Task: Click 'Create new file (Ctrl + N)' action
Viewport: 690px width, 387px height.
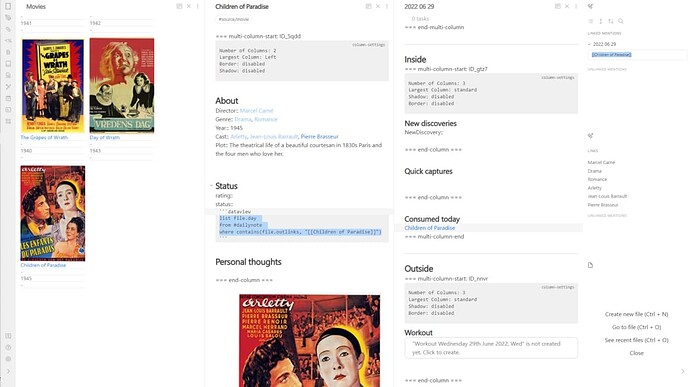Action: click(636, 314)
